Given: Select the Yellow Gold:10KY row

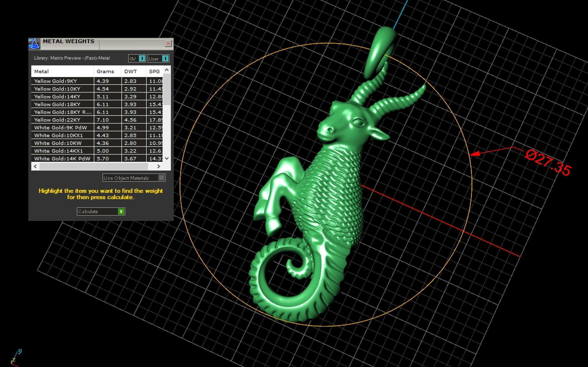Looking at the screenshot, I should pyautogui.click(x=97, y=89).
